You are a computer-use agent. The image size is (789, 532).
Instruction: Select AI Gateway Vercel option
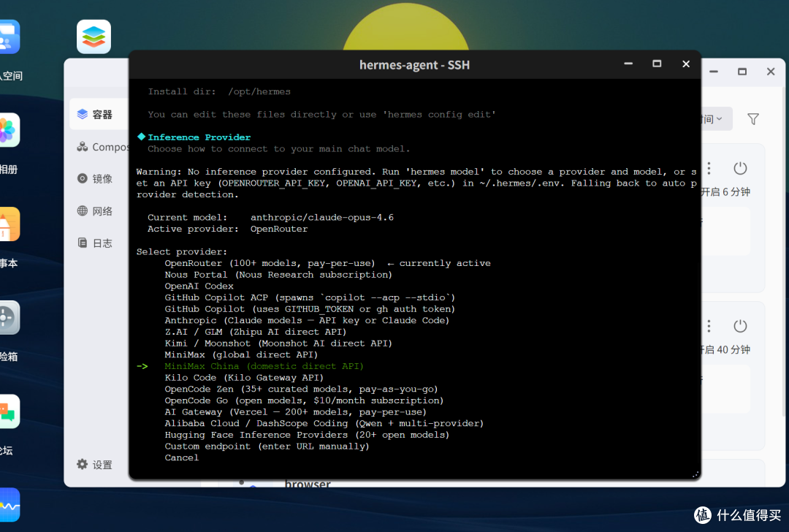point(295,412)
